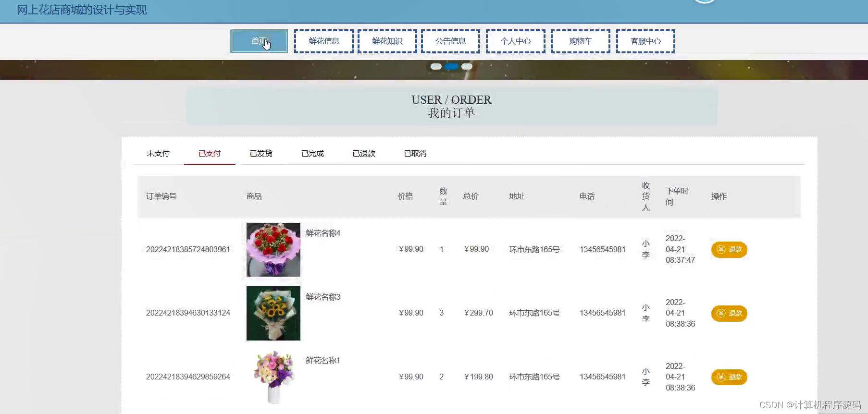Click total price ¥199.80
This screenshot has width=868, height=414.
coord(479,377)
